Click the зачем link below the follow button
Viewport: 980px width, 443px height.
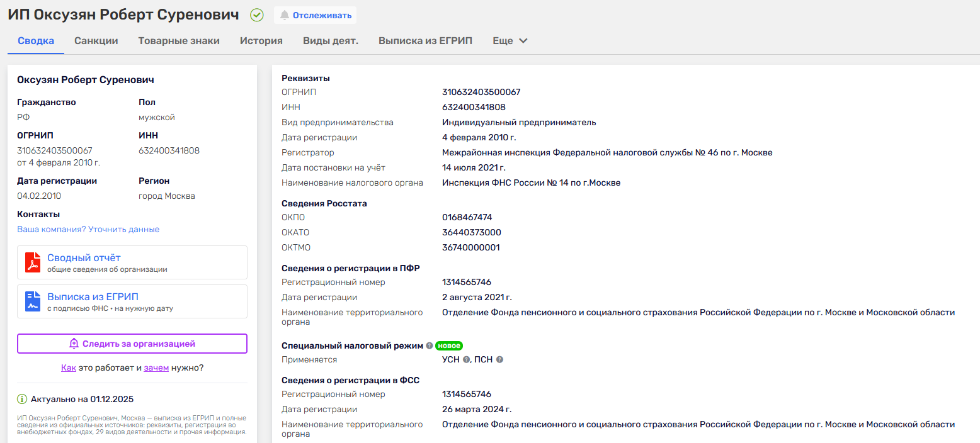coord(156,367)
